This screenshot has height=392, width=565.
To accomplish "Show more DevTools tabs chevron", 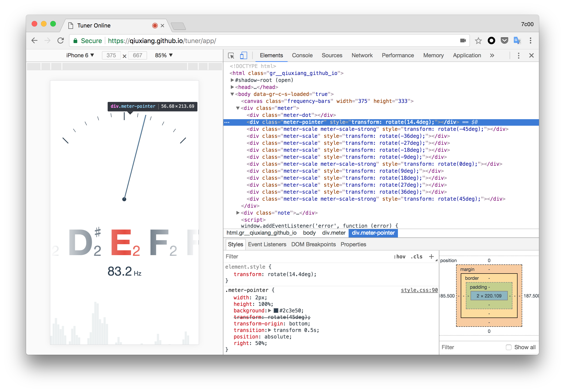I will pos(492,55).
